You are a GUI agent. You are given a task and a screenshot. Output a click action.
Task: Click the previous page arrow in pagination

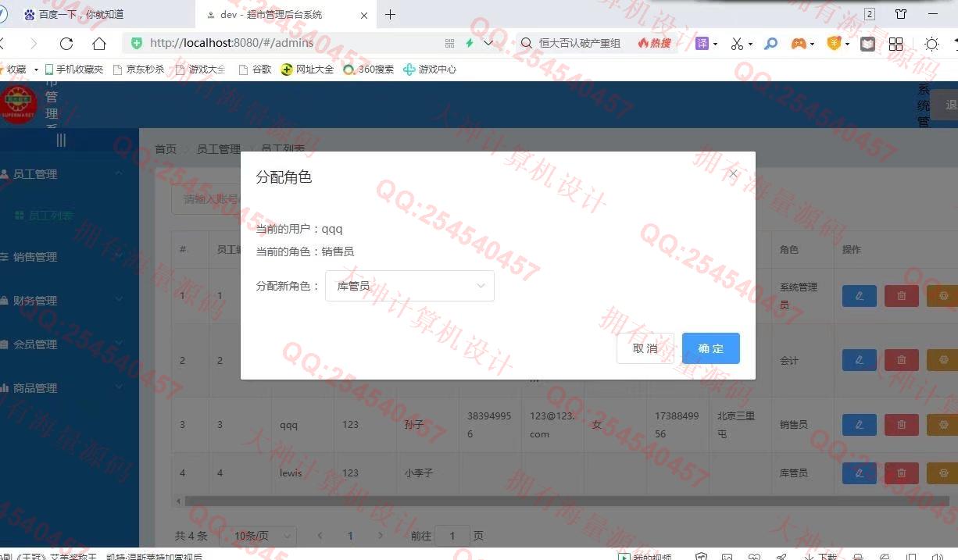[x=320, y=536]
